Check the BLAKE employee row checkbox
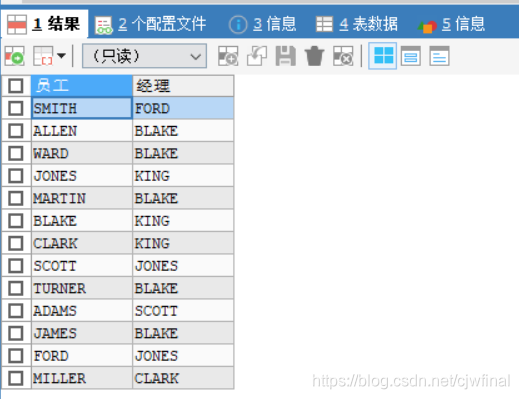Viewport: 519px width, 399px height. click(x=16, y=221)
